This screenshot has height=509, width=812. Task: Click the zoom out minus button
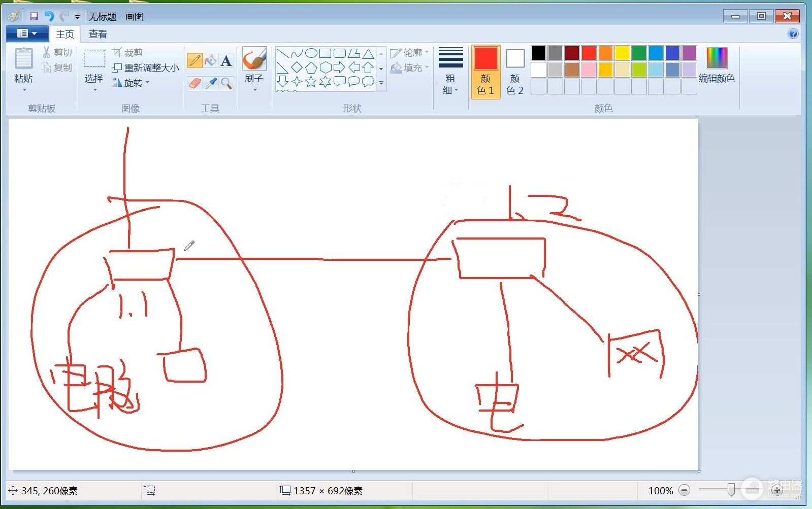point(684,490)
